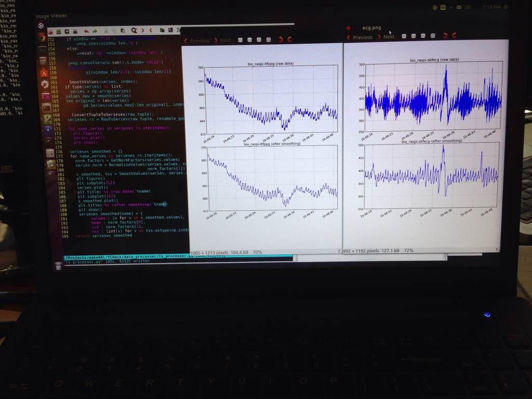532x399 pixels.
Task: Click the bio_raspi-ltfppg after smoothing chart
Action: tap(272, 179)
